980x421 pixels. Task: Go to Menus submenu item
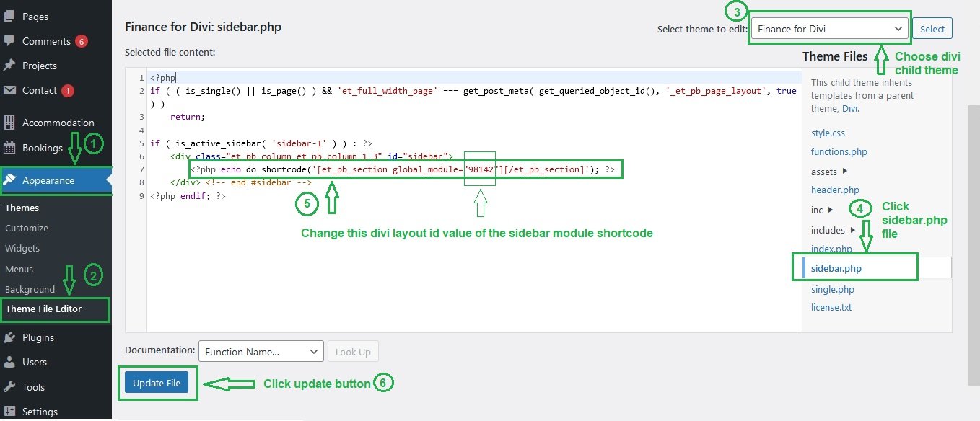[19, 269]
